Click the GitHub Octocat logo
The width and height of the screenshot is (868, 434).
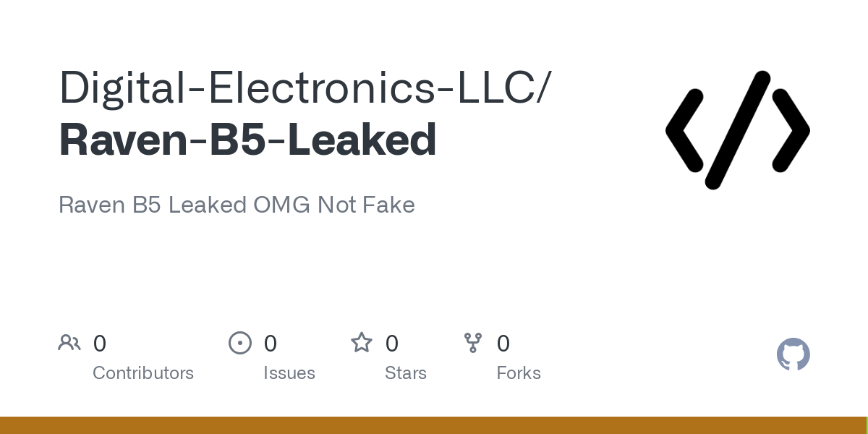pos(793,354)
